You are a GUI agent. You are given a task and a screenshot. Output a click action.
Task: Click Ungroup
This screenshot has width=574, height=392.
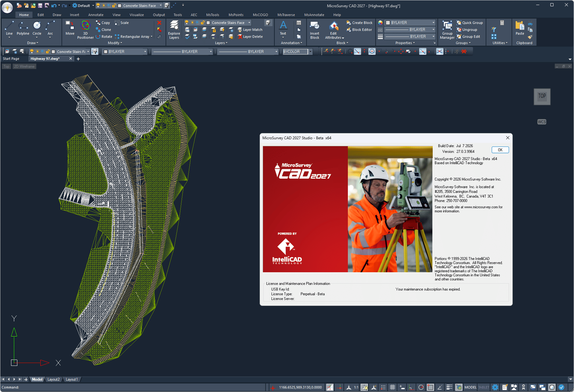(x=467, y=30)
